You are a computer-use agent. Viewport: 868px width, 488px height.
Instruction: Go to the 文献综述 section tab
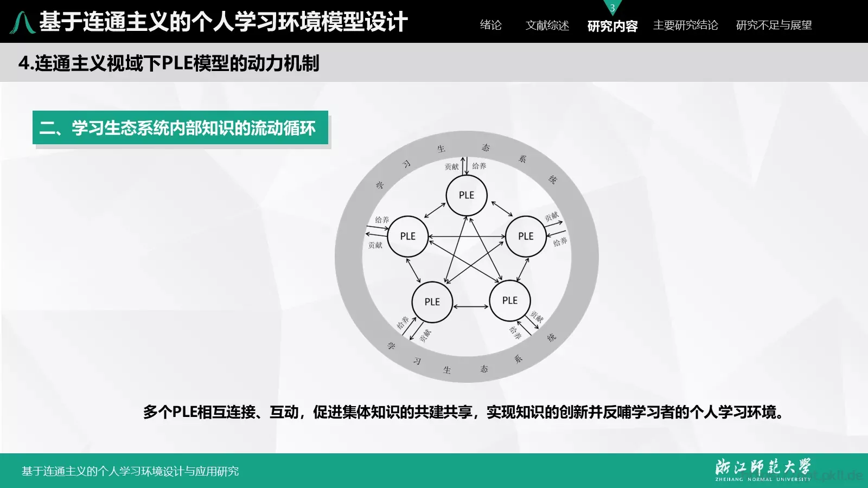pos(547,25)
